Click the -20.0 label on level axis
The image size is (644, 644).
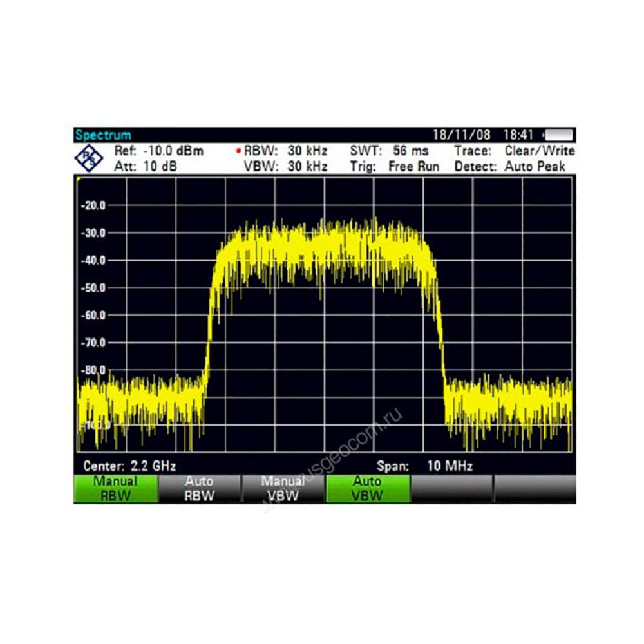[93, 205]
